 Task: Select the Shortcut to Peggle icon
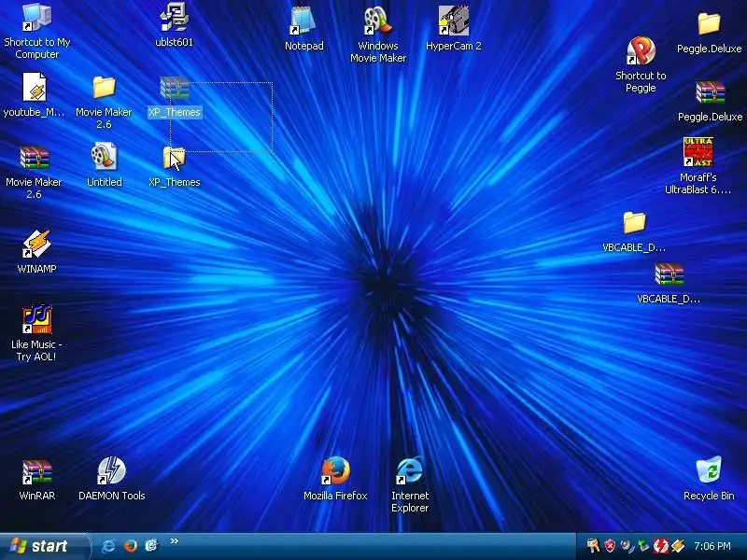pyautogui.click(x=641, y=50)
